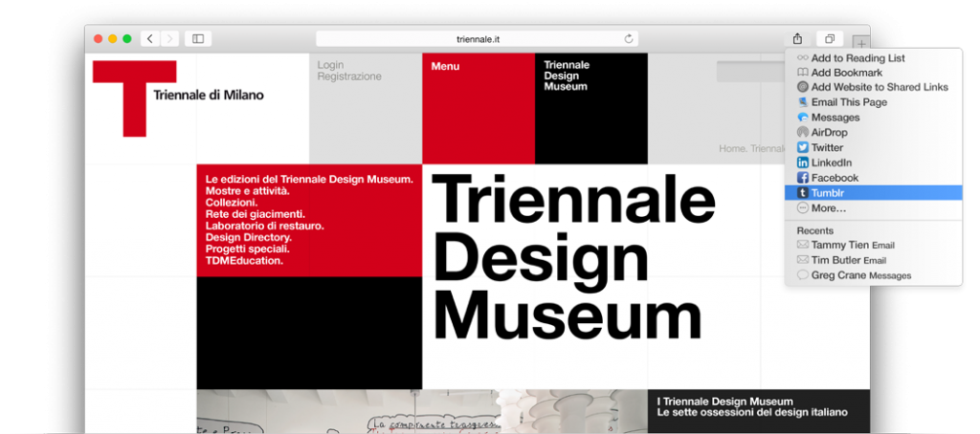Click envelope icon beside Tim Butler
The image size is (980, 434).
point(803,260)
